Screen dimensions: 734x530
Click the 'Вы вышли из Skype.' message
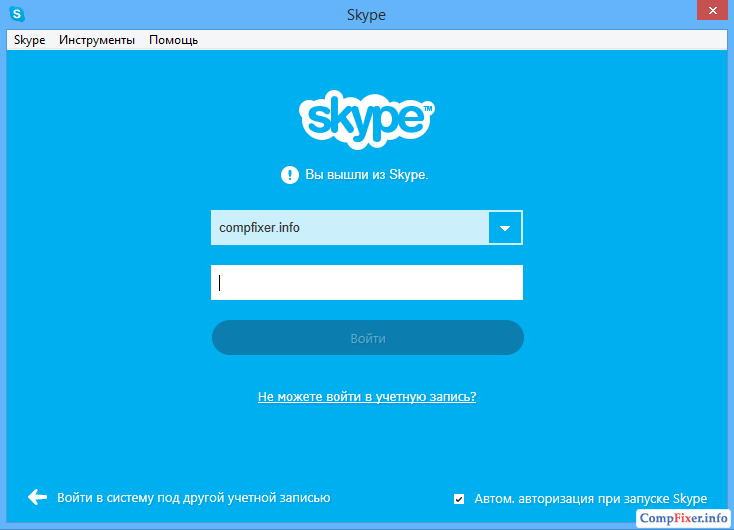click(x=367, y=175)
